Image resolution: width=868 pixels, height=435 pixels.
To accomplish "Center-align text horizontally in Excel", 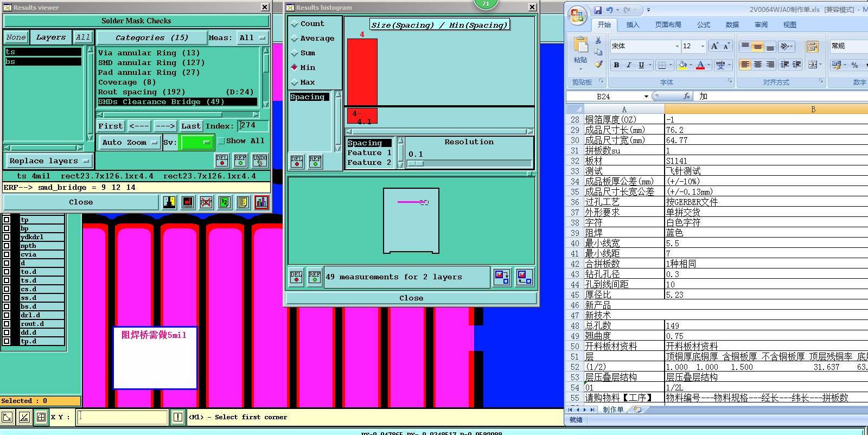I will coord(758,65).
